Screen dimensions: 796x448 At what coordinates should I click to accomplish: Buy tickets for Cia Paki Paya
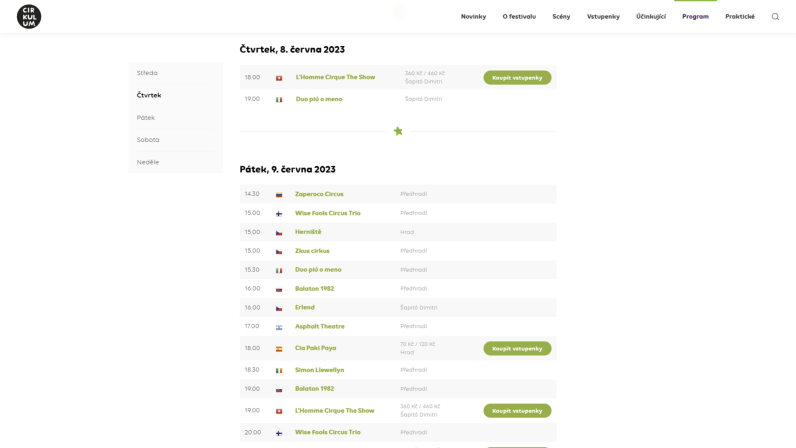click(x=517, y=348)
